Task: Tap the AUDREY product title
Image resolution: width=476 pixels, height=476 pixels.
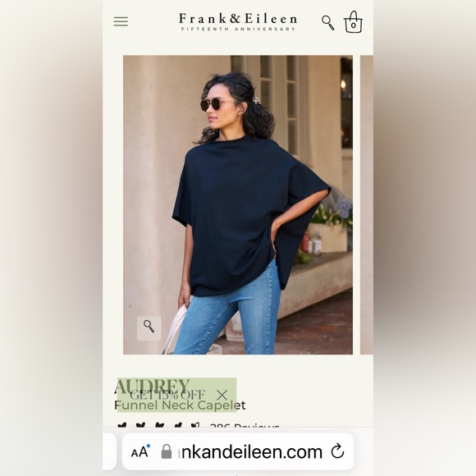Action: tap(152, 387)
